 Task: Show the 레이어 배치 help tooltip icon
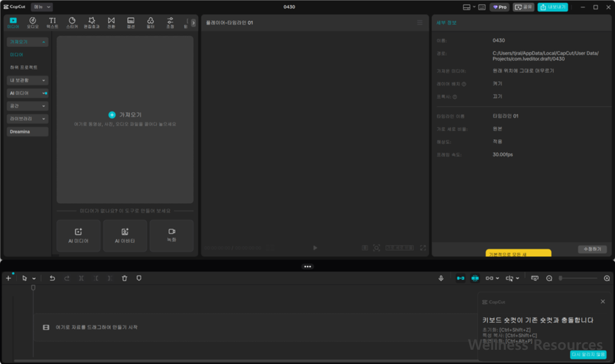(464, 84)
